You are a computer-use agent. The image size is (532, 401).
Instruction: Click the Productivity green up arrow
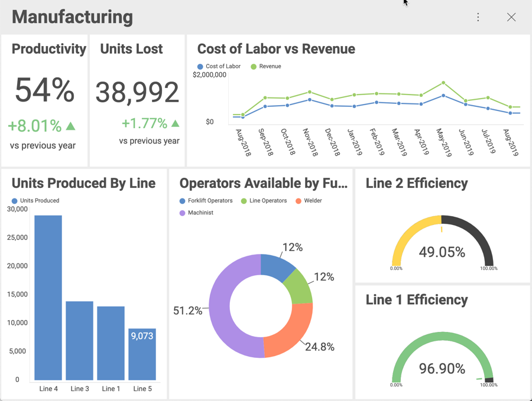pos(71,126)
